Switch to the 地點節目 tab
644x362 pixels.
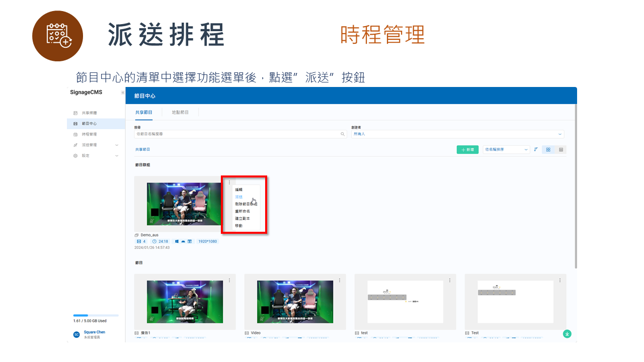point(179,112)
